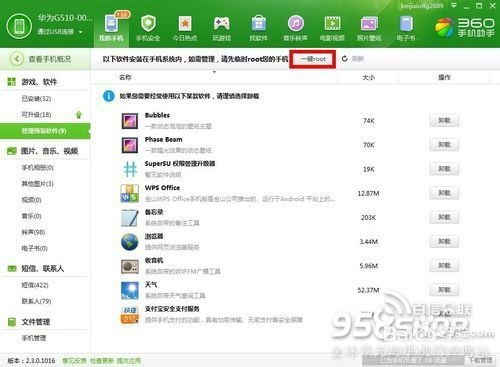Click the refresh icon next to 一键root
This screenshot has width=500, height=367.
pyautogui.click(x=345, y=59)
